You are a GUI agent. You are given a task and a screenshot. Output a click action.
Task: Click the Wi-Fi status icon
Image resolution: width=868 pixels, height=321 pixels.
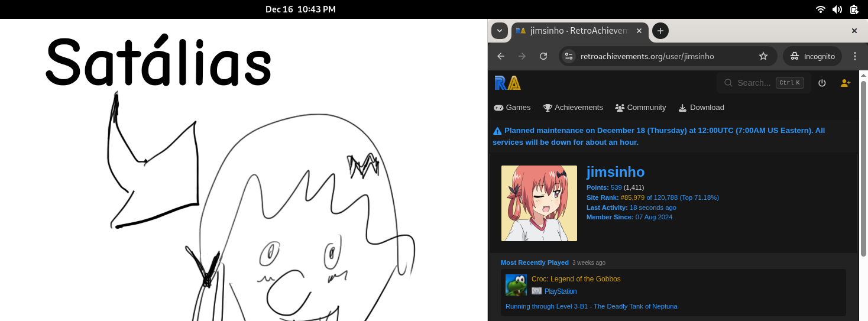[820, 9]
